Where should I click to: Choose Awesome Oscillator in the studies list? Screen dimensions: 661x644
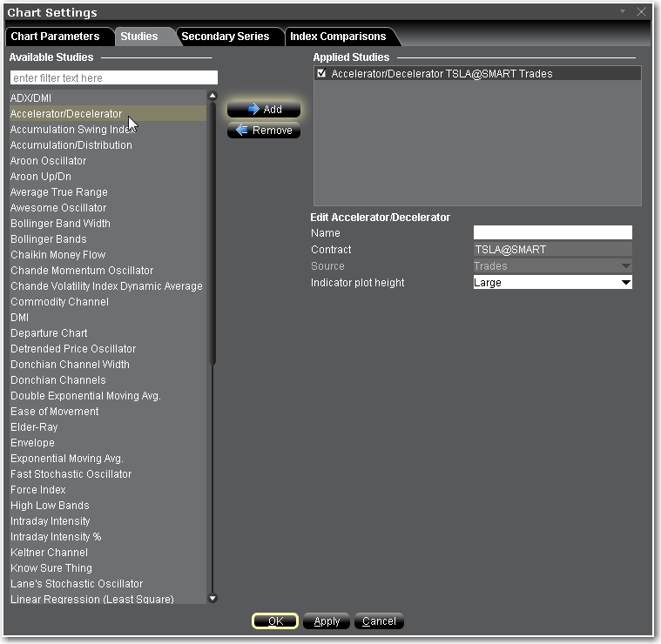pos(58,208)
